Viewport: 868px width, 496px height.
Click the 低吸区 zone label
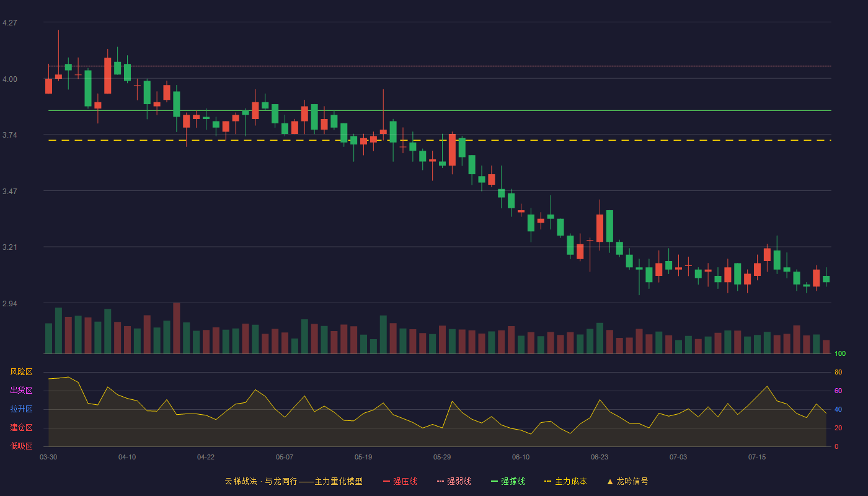(x=21, y=446)
